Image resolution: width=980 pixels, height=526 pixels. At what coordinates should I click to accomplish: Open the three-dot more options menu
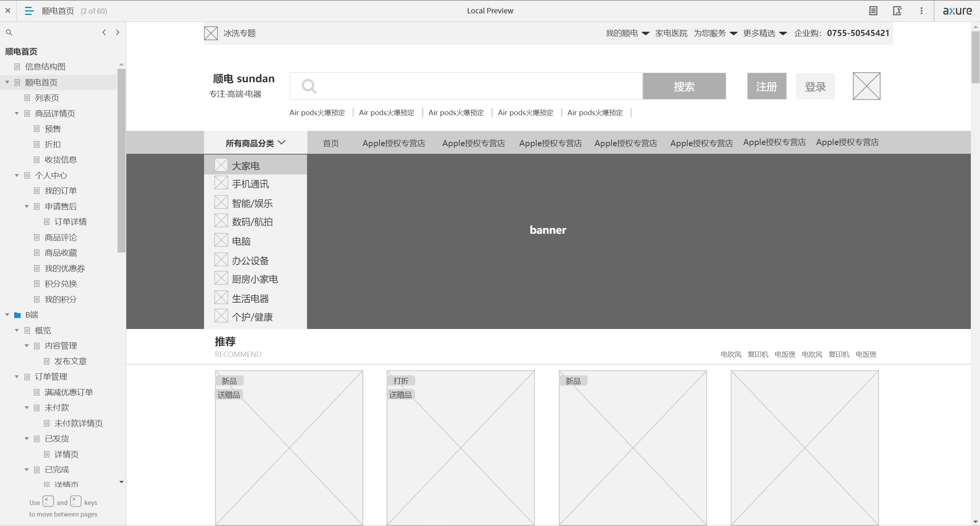coord(921,11)
